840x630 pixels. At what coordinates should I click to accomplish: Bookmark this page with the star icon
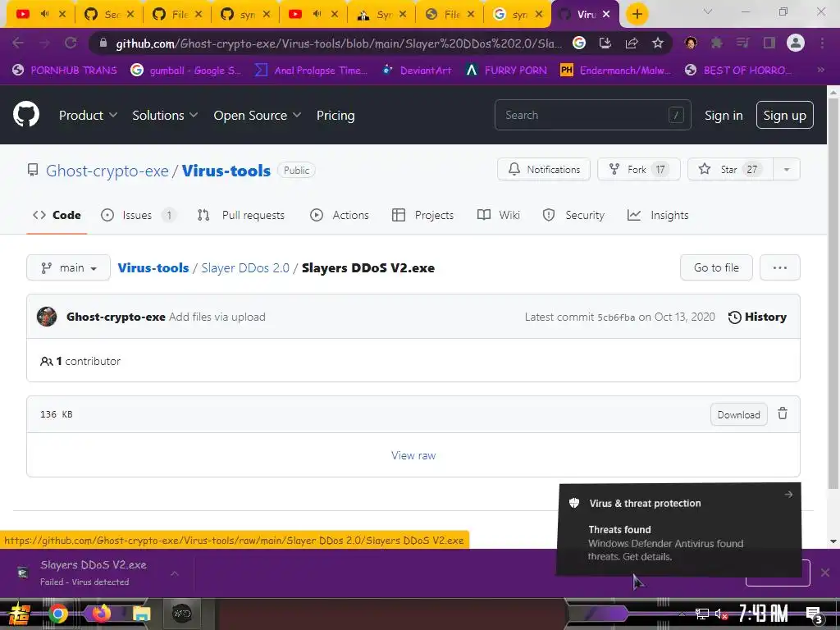(658, 43)
